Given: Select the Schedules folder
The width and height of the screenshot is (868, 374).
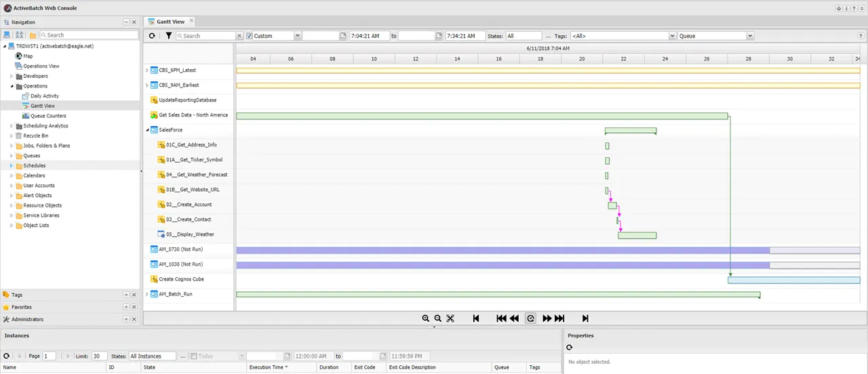Looking at the screenshot, I should click(35, 166).
